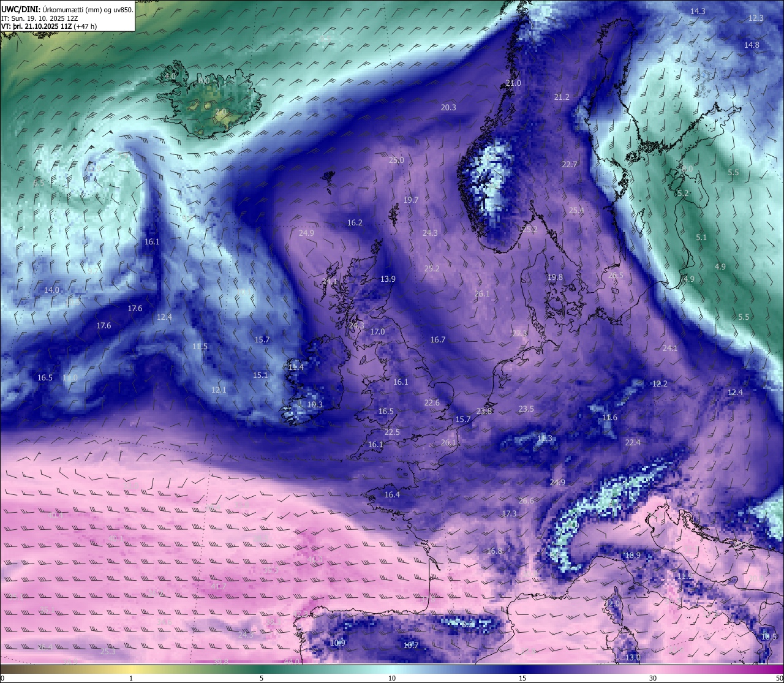Click the 14.3 value on the map
The width and height of the screenshot is (784, 683).
(x=698, y=12)
